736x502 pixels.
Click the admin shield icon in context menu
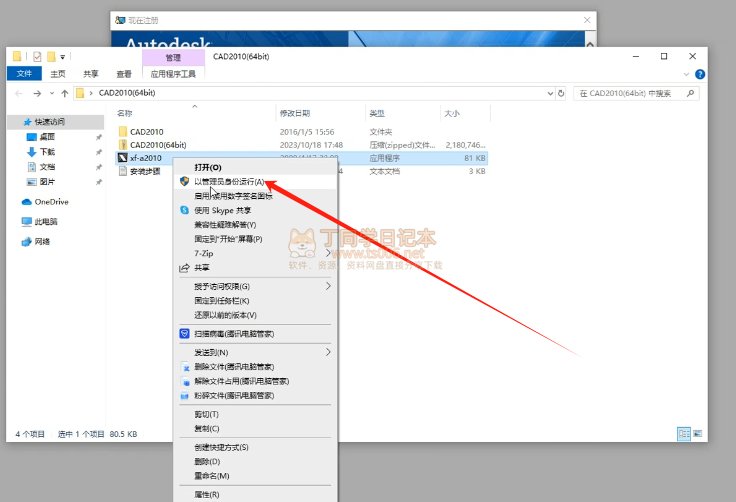coord(184,181)
